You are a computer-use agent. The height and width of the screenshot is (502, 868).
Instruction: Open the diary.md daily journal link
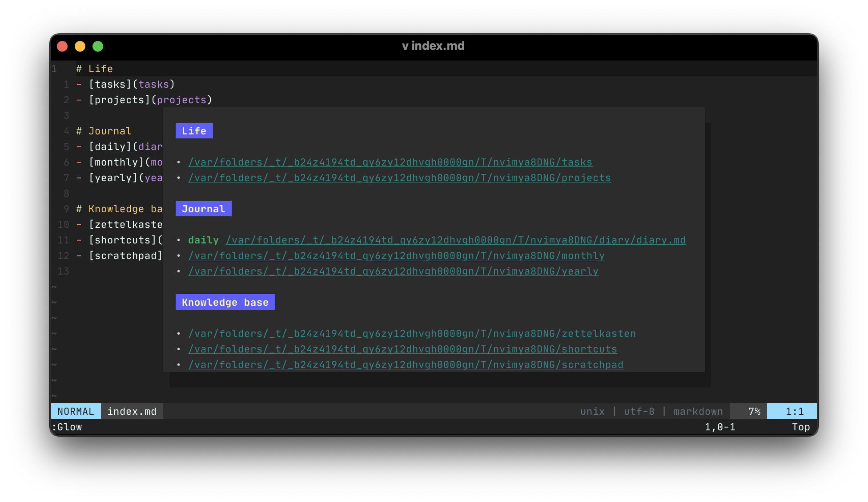[x=455, y=239]
